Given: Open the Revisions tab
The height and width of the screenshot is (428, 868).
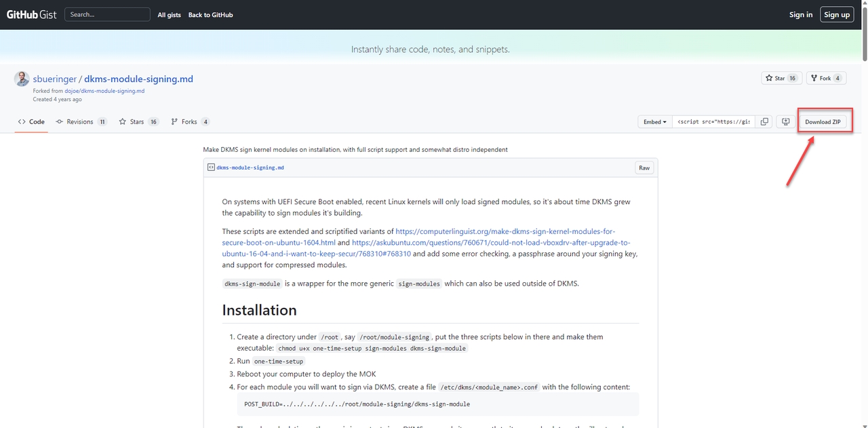Looking at the screenshot, I should (x=81, y=122).
